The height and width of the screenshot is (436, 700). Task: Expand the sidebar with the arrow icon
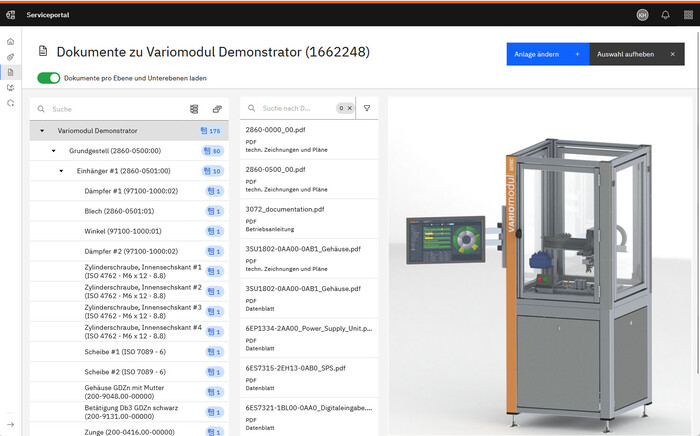11,424
